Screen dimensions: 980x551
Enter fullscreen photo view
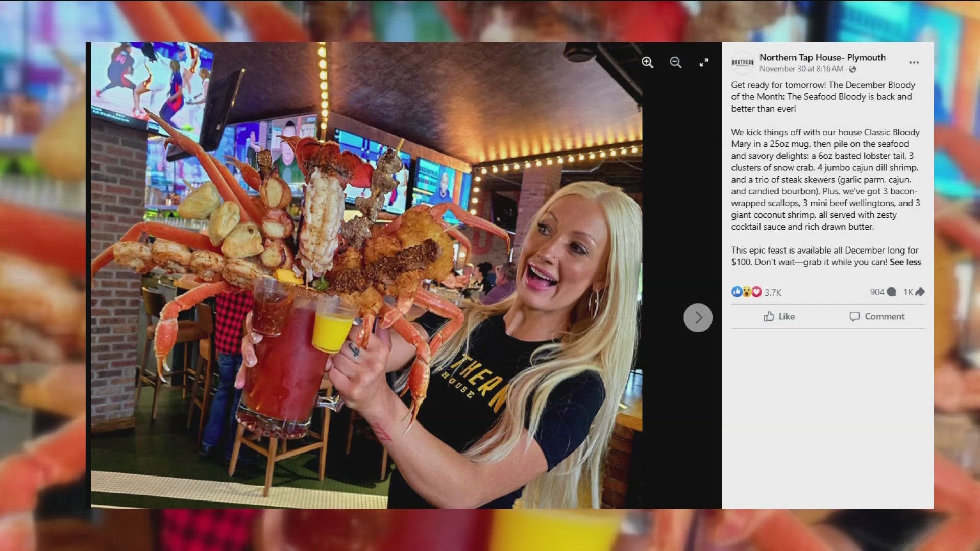coord(703,62)
